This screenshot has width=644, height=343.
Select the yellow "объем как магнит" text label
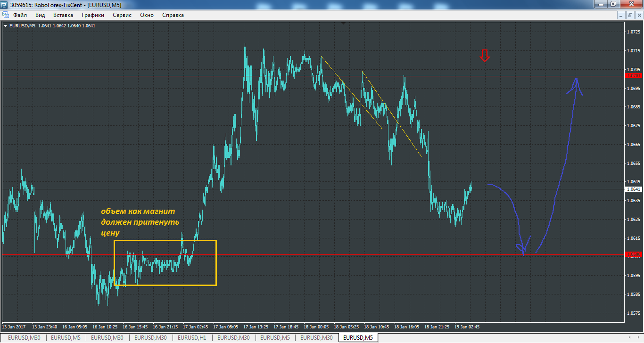tap(140, 222)
